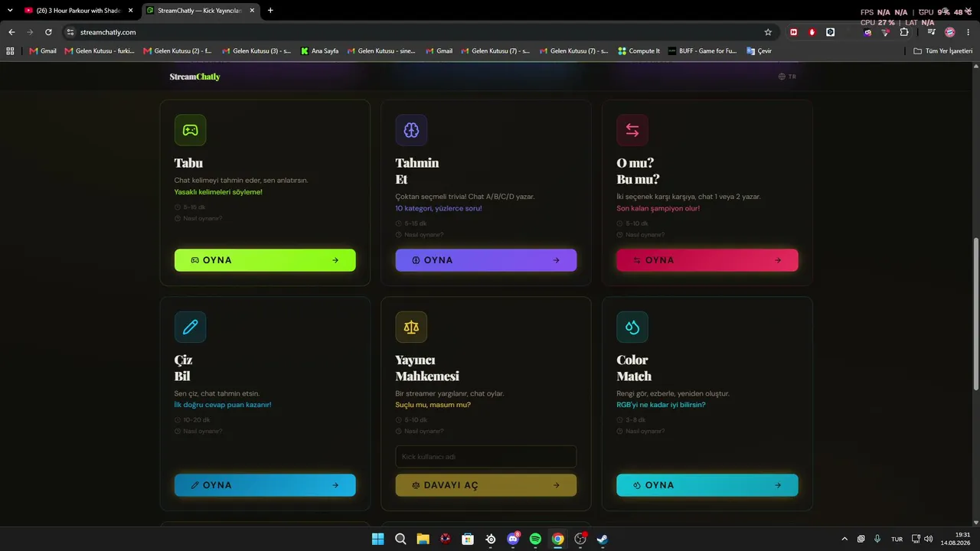
Task: Expand Nasıl oynanır? under Çiz Bil
Action: click(198, 431)
